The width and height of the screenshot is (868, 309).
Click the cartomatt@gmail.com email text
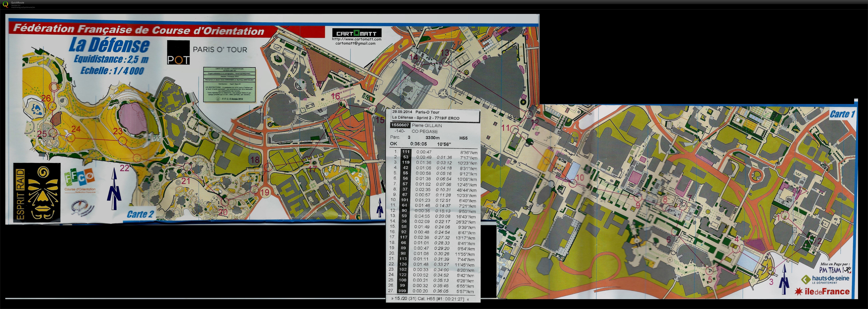coord(355,43)
